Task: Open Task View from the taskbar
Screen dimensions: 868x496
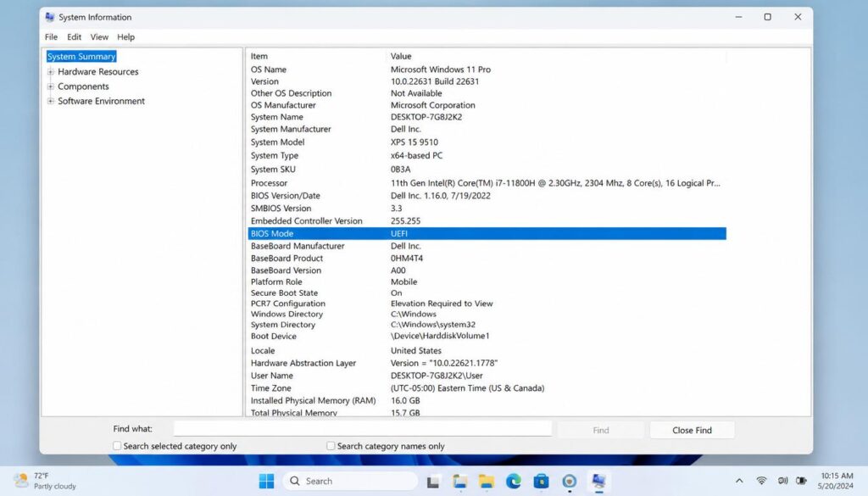Action: tap(433, 482)
